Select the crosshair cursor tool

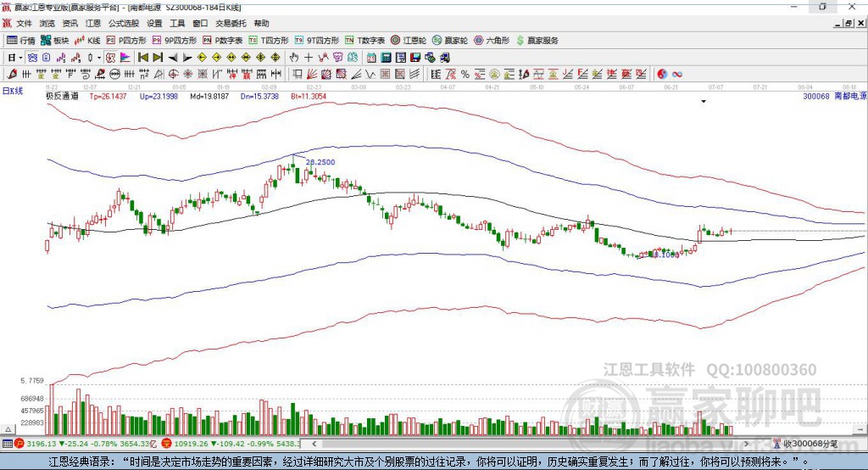309,58
